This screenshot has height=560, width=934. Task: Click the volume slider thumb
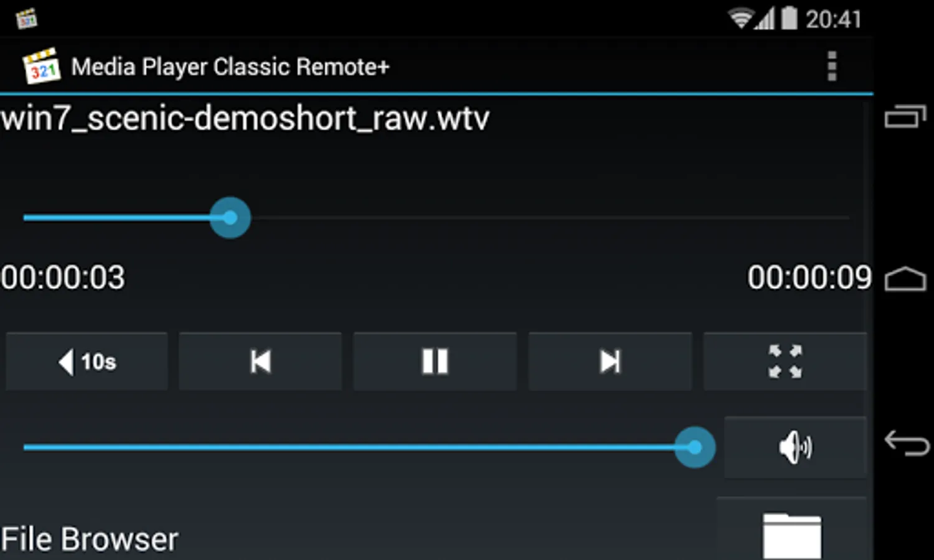tap(694, 447)
